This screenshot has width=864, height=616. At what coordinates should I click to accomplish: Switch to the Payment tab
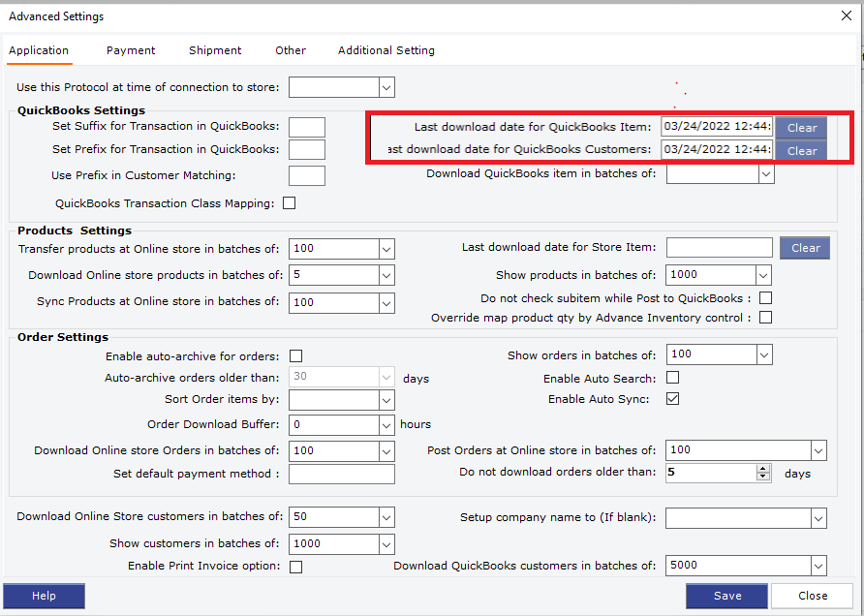[x=131, y=50]
